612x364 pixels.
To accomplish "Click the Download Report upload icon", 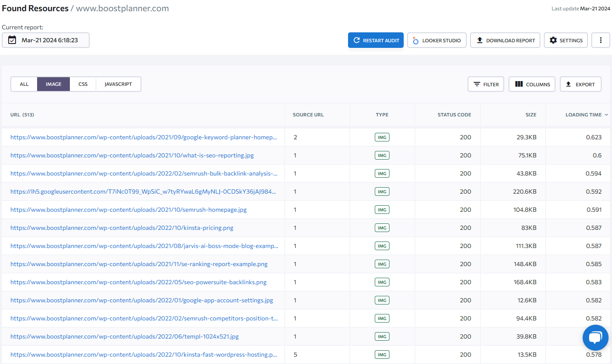I will pyautogui.click(x=480, y=40).
